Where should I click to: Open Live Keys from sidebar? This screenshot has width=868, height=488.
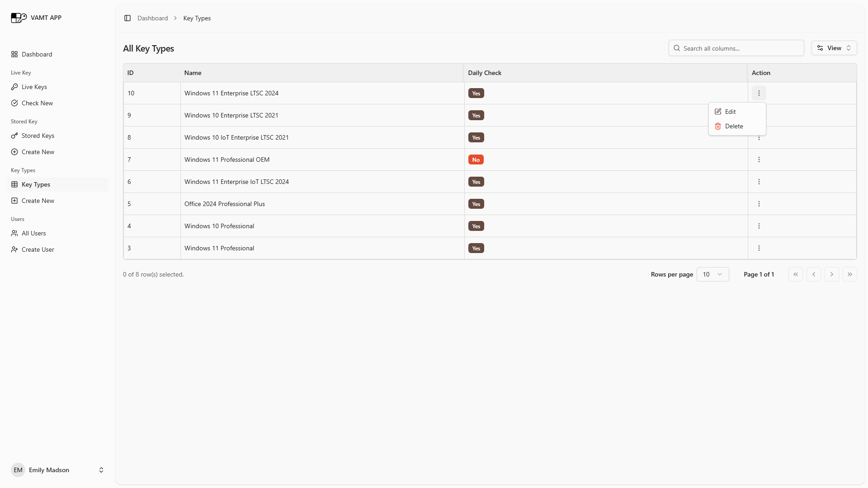click(x=34, y=87)
